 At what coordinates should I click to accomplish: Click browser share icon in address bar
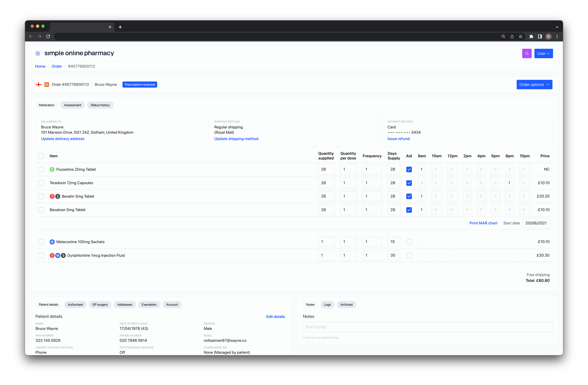point(512,36)
